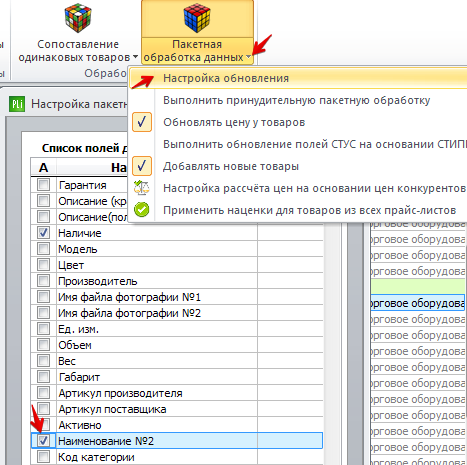Select Выполнить обновление полей СТУС menu entry

coord(315,144)
